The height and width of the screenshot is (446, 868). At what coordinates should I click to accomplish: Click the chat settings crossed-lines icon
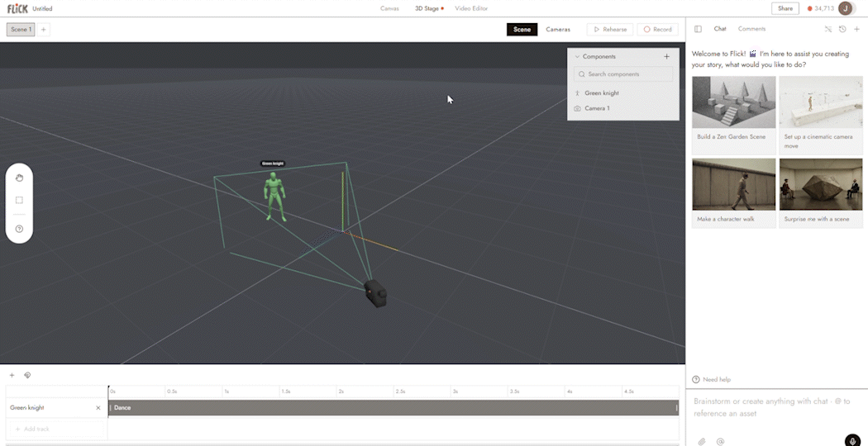[x=828, y=29]
